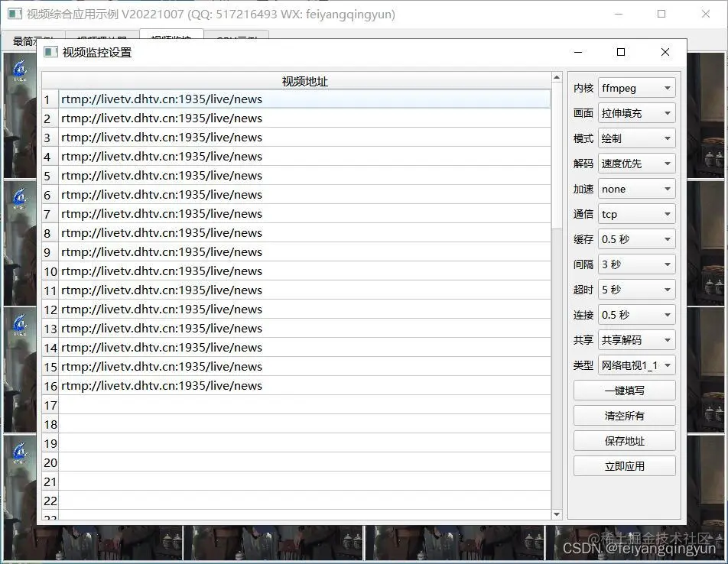Click empty address cell in row 19
This screenshot has height=564, width=728.
[x=304, y=443]
